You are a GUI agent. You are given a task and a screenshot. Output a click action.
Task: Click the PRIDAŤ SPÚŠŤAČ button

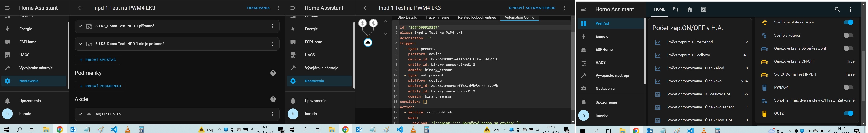click(x=98, y=60)
